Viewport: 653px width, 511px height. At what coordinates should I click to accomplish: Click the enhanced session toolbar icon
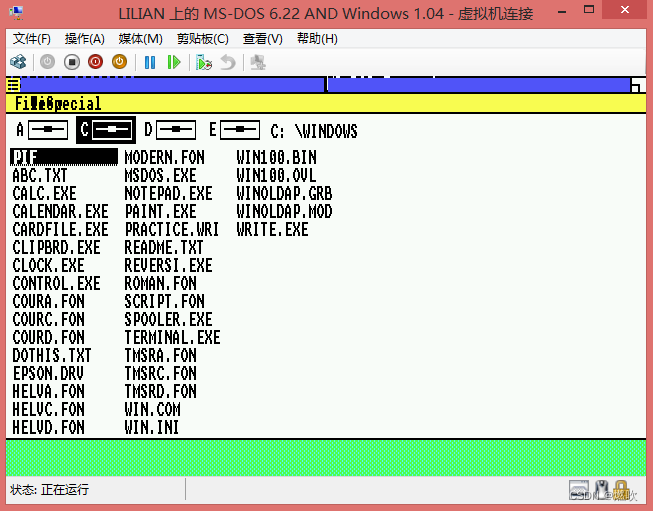(258, 62)
